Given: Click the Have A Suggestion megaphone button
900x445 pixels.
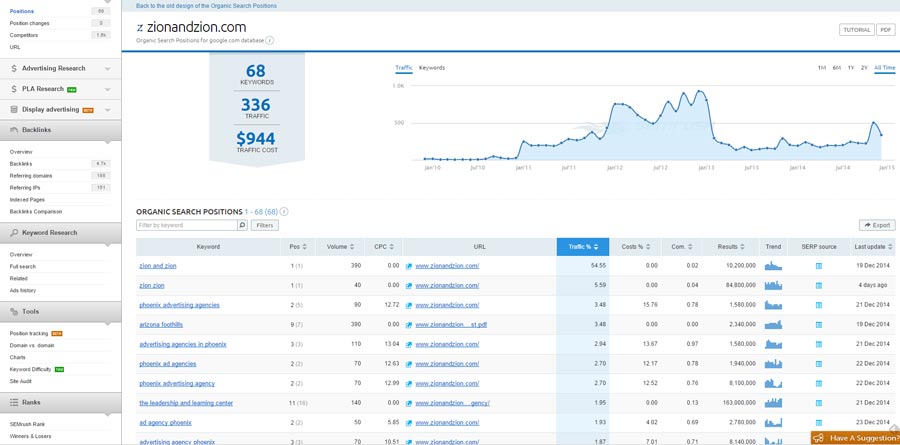Looking at the screenshot, I should [855, 438].
